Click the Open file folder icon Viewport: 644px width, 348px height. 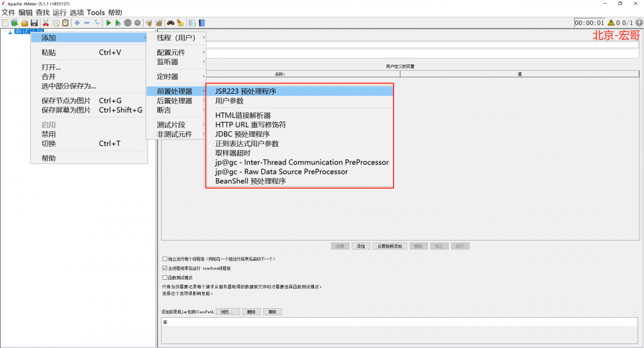click(x=24, y=23)
